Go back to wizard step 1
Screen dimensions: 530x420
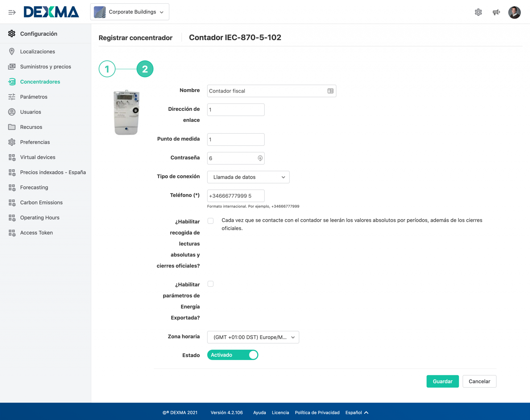coord(107,69)
